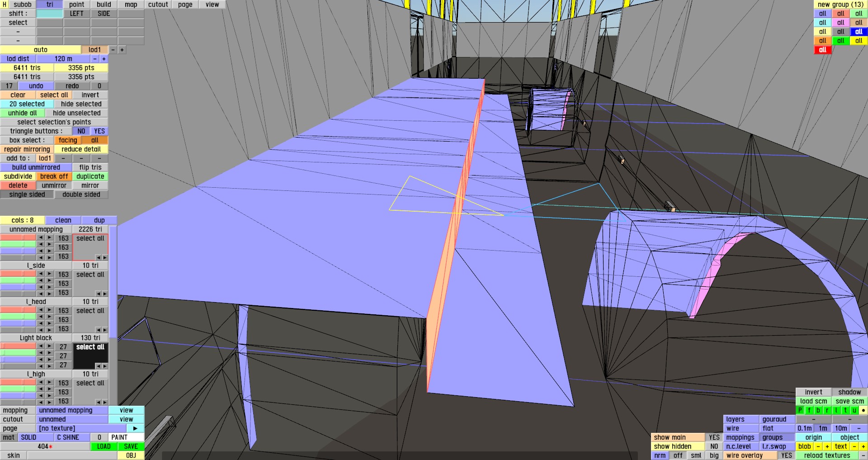868x460 pixels.
Task: Click the flip tris button
Action: (90, 167)
